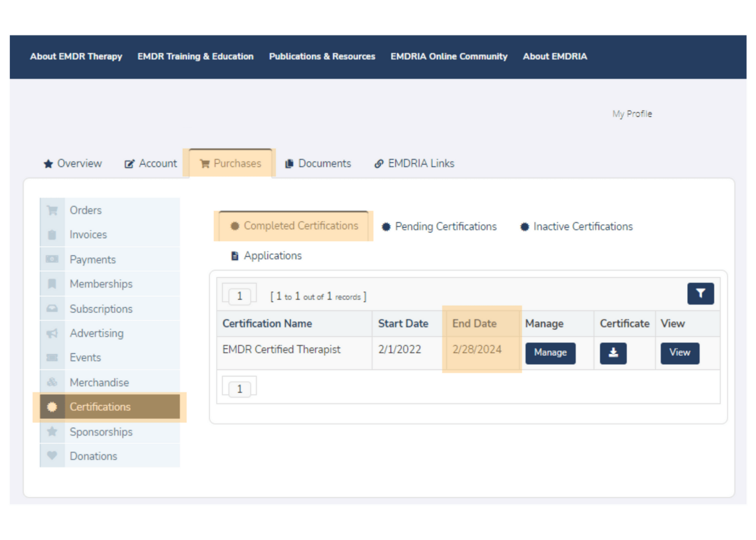The width and height of the screenshot is (756, 540).
Task: Click the Payments money icon
Action: [52, 259]
